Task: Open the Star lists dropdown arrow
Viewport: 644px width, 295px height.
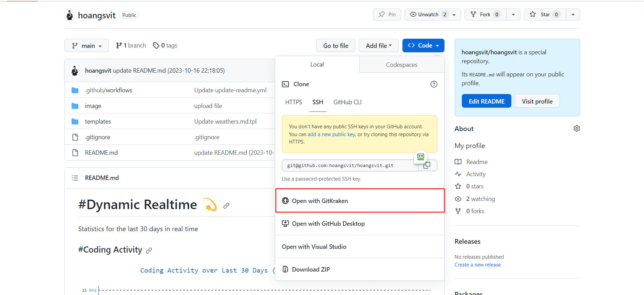Action: [x=573, y=15]
